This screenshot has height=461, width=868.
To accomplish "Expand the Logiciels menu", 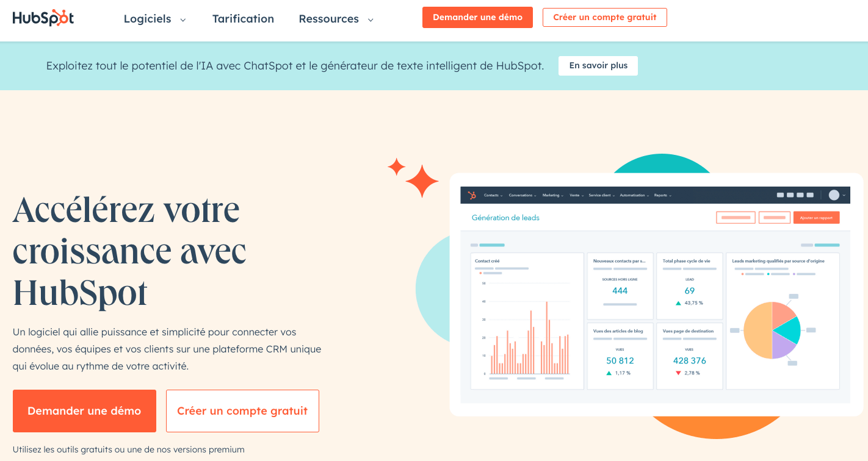I will coord(155,19).
